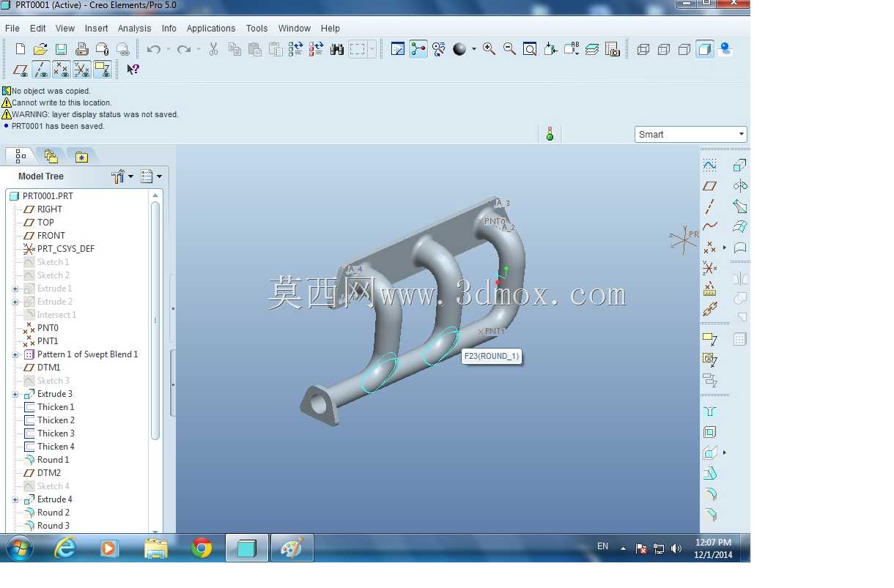894x588 pixels.
Task: Expand Pattern 1 of Swept Blend 1
Action: tap(15, 354)
